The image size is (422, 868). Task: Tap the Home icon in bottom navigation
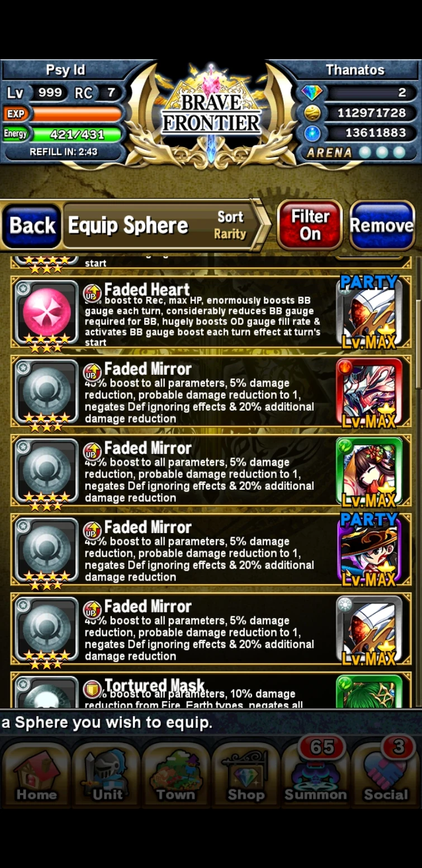tap(36, 772)
